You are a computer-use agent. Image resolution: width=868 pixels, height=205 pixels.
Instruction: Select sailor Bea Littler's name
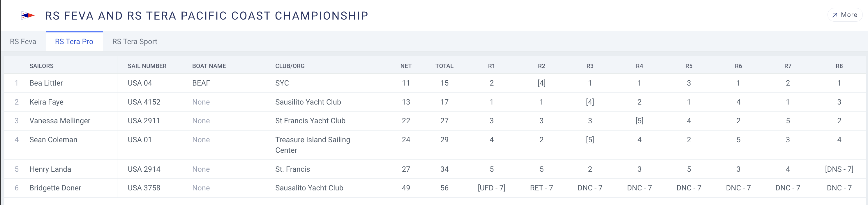point(46,83)
